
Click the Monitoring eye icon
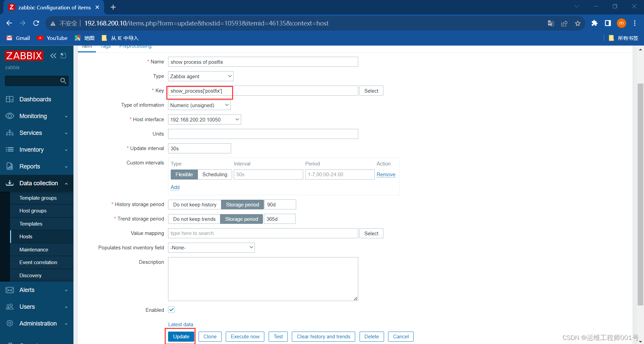(10, 116)
